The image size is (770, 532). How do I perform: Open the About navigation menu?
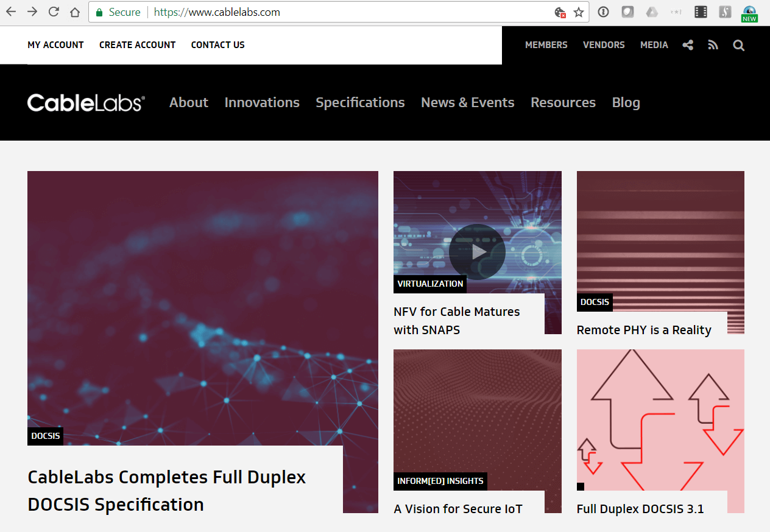pyautogui.click(x=188, y=102)
